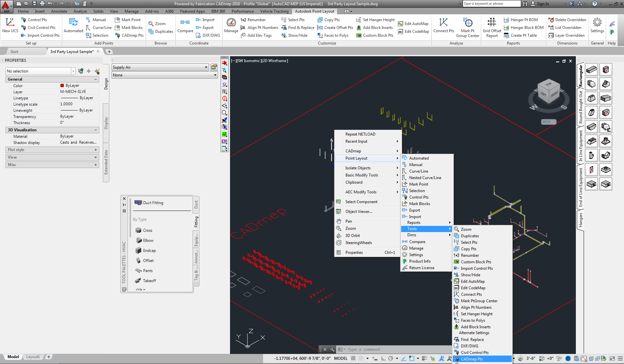
Task: Toggle object snap in the status bar
Action: click(x=411, y=358)
